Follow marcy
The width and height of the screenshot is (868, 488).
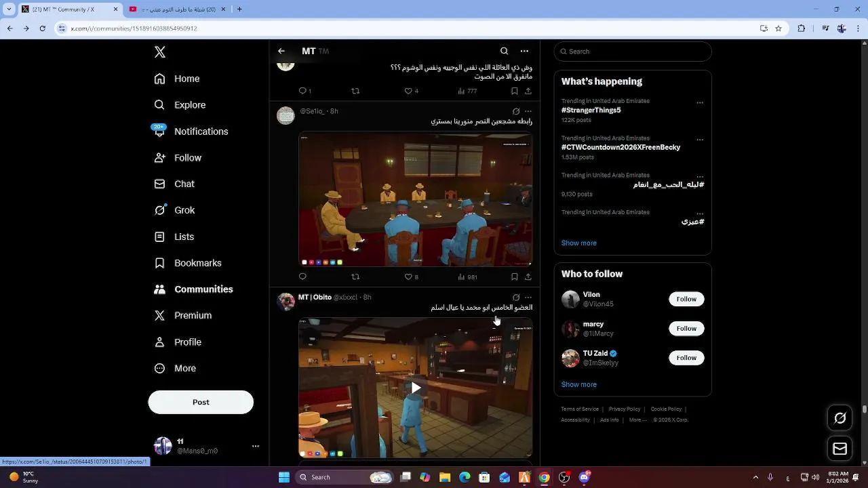click(686, 329)
